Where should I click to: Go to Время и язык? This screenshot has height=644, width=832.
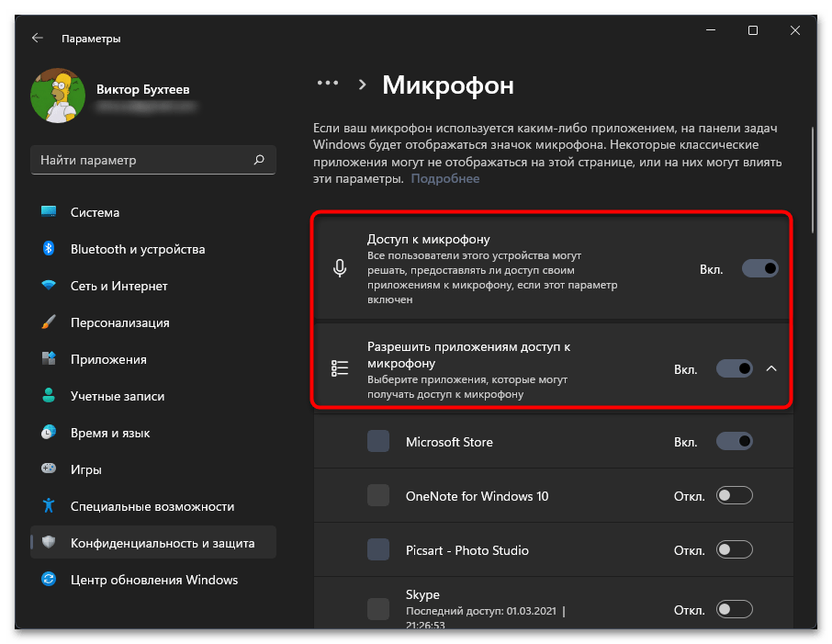(153, 432)
